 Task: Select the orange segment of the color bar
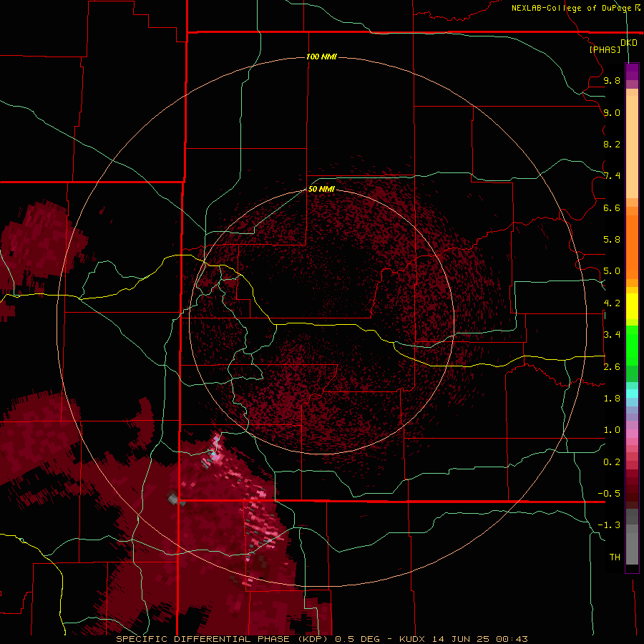click(x=632, y=246)
